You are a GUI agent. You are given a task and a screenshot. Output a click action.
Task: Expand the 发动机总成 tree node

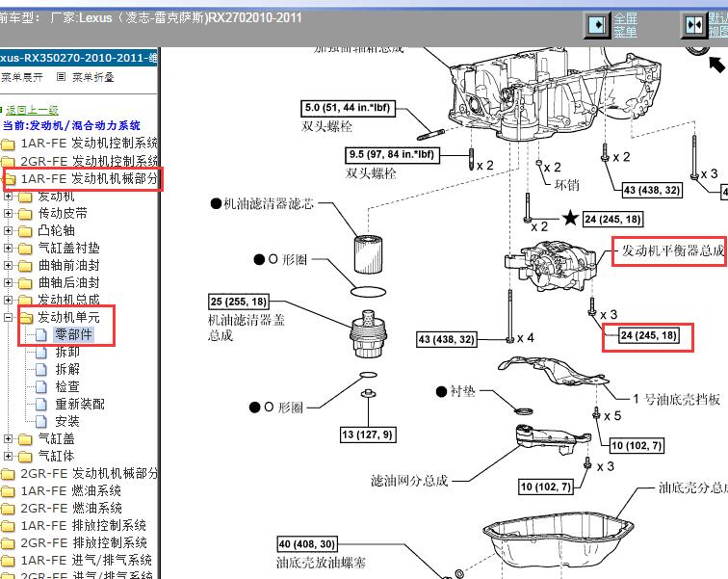pyautogui.click(x=8, y=300)
